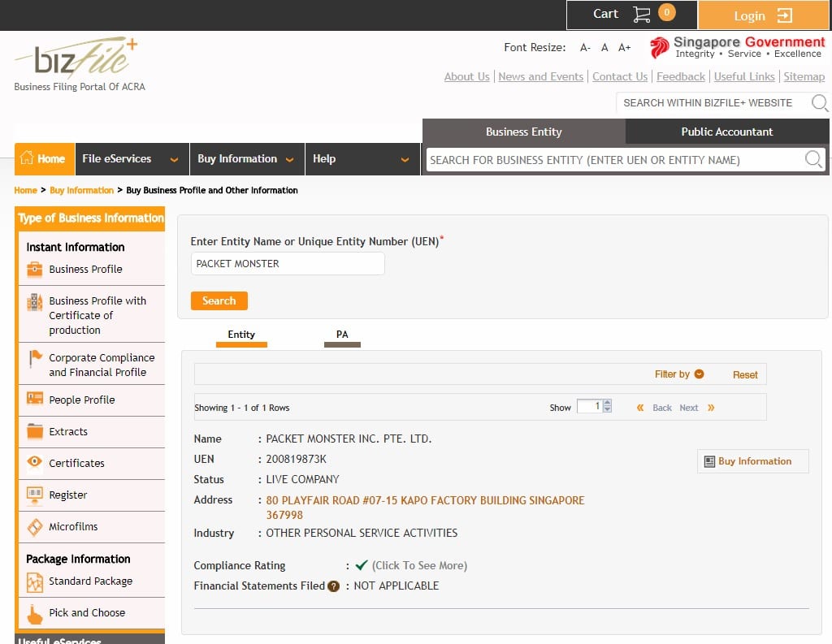Click the Financial Statements help question icon
Viewport: 832px width, 644px height.
[333, 586]
